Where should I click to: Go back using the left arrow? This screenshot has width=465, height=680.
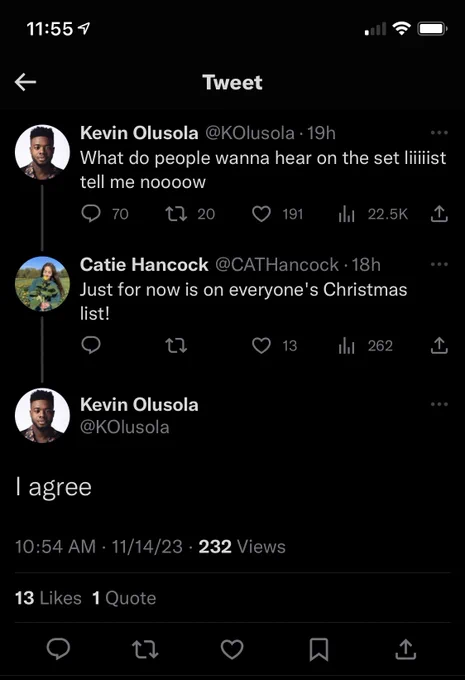click(x=25, y=82)
